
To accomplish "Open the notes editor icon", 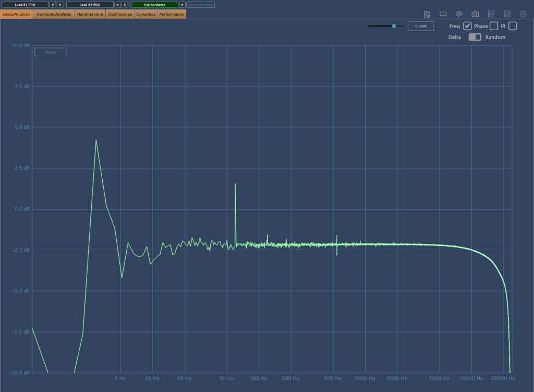I will coord(427,14).
